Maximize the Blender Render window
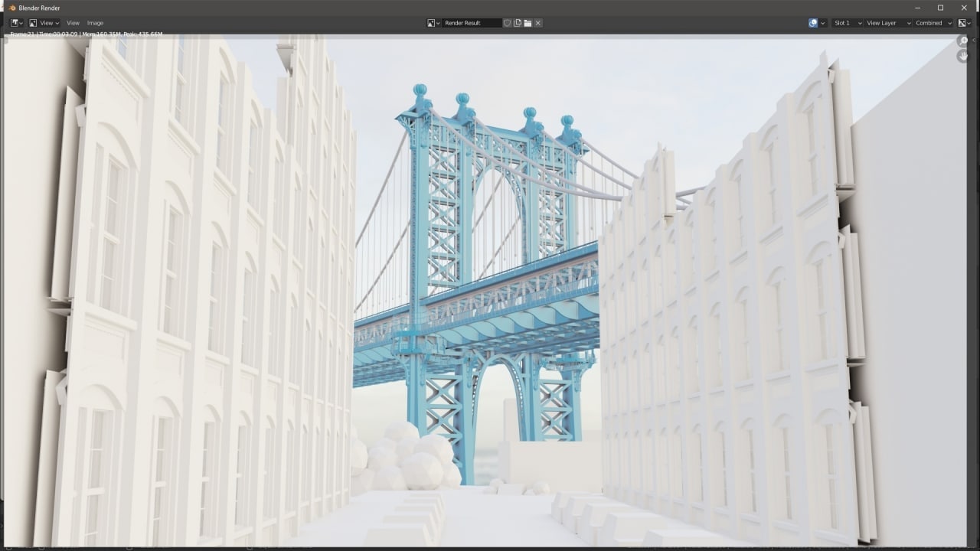The width and height of the screenshot is (980, 551). tap(941, 8)
